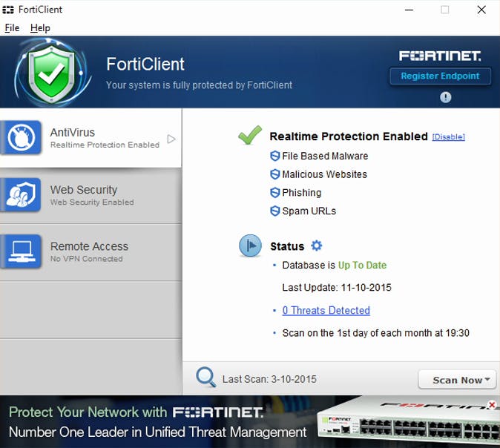Open Status settings gear icon
500x448 pixels.
click(316, 246)
